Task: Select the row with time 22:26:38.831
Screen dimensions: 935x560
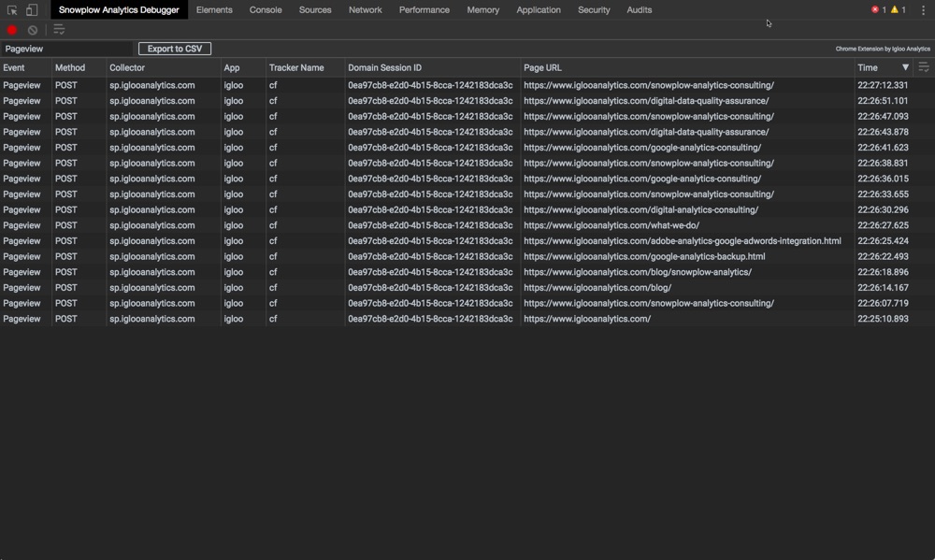Action: coord(467,163)
